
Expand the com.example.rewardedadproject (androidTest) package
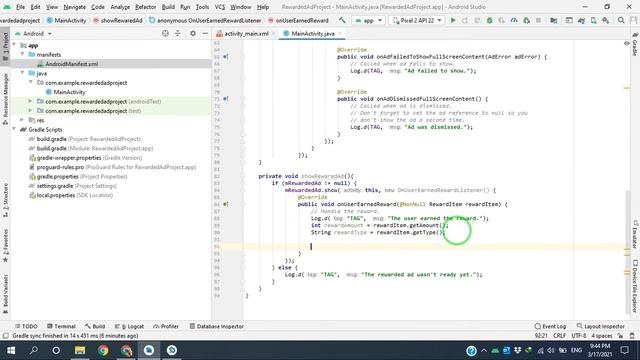pyautogui.click(x=31, y=101)
